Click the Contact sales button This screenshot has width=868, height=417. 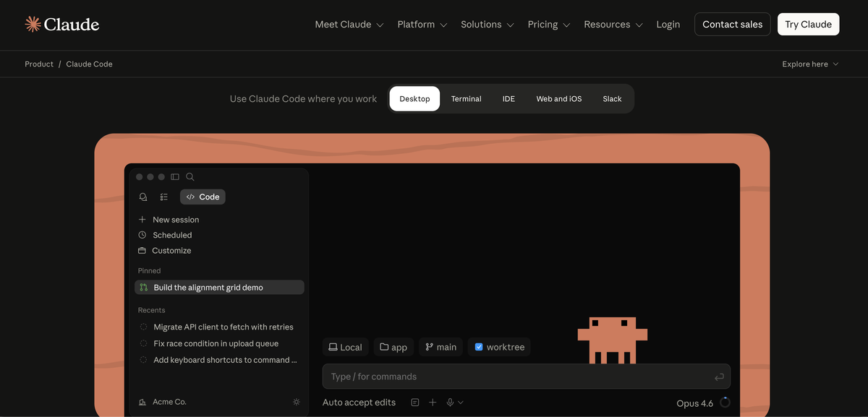point(732,24)
